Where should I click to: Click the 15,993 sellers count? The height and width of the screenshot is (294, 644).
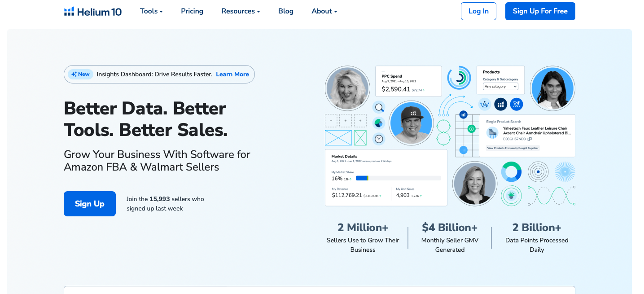pos(160,199)
